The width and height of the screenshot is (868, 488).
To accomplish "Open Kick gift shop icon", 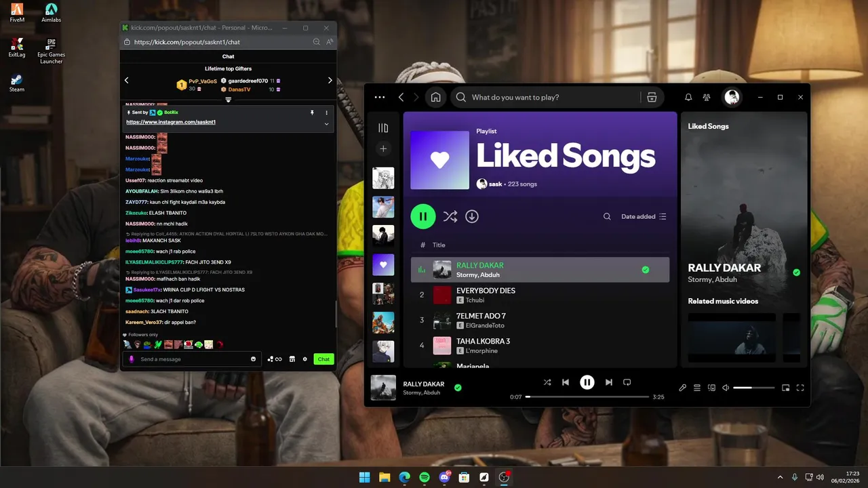I will (x=292, y=359).
